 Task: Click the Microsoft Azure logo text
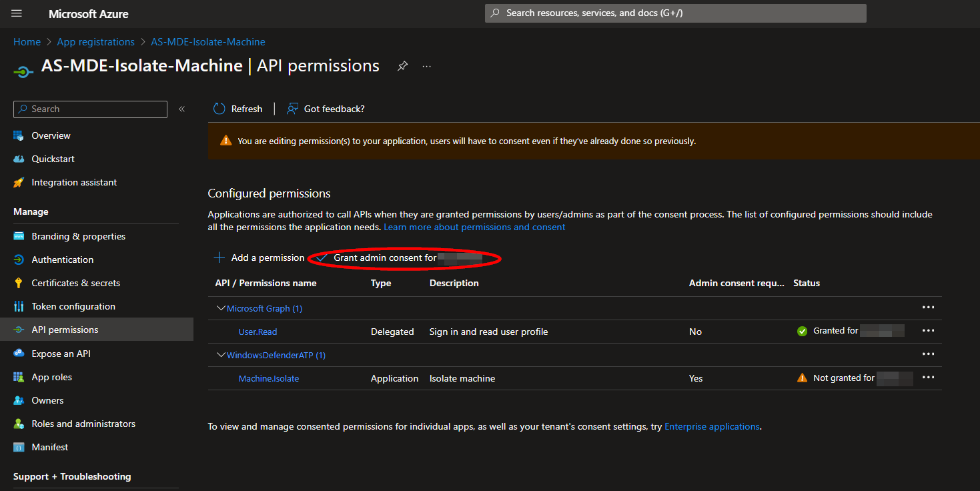click(89, 13)
